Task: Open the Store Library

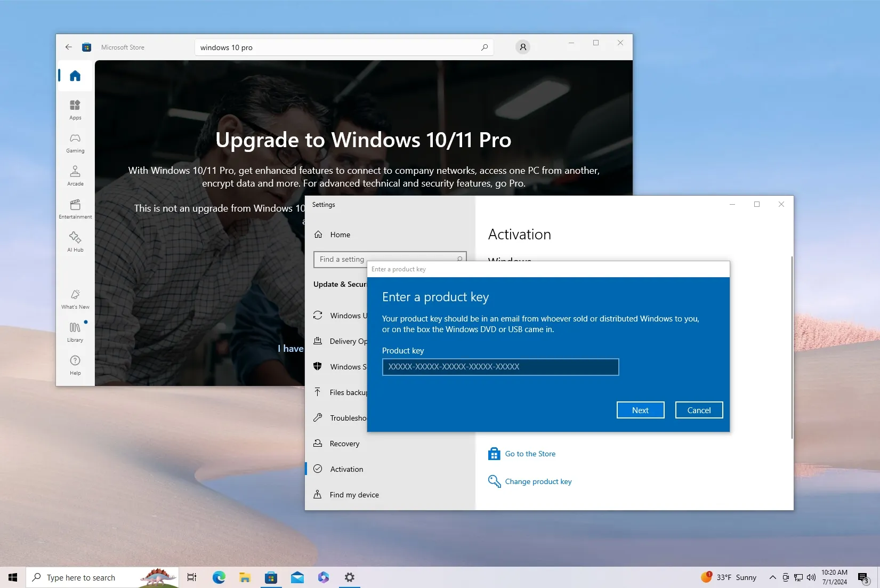Action: click(75, 332)
